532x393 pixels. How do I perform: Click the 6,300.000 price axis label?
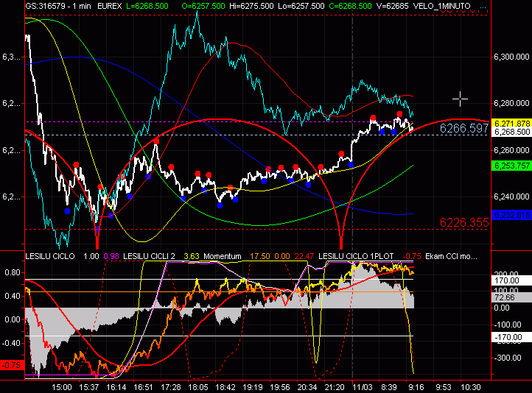(x=511, y=57)
